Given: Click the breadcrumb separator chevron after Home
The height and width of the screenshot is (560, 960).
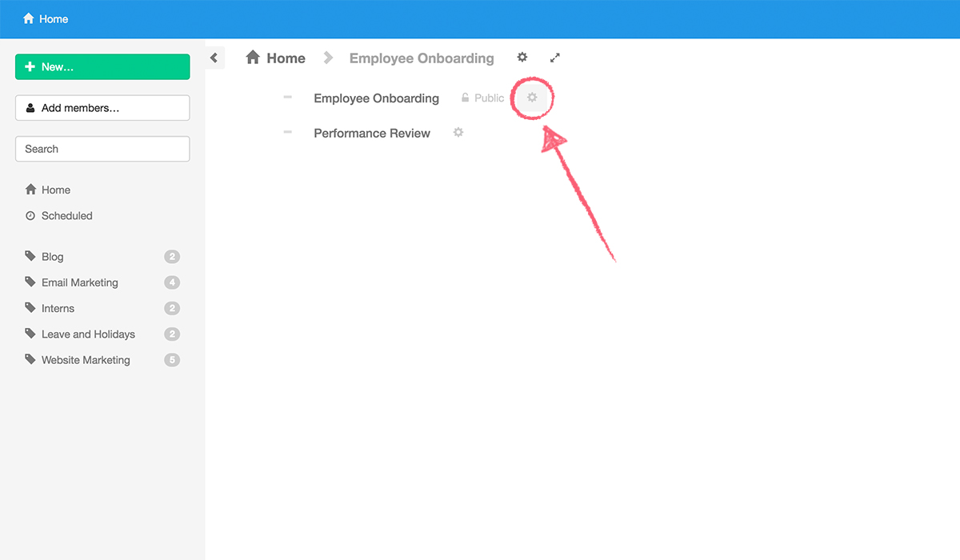Looking at the screenshot, I should pos(328,58).
